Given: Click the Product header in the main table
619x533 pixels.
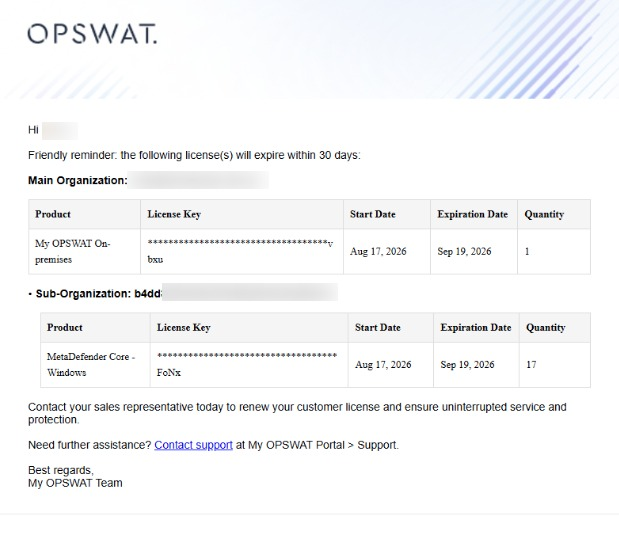Looking at the screenshot, I should click(53, 214).
